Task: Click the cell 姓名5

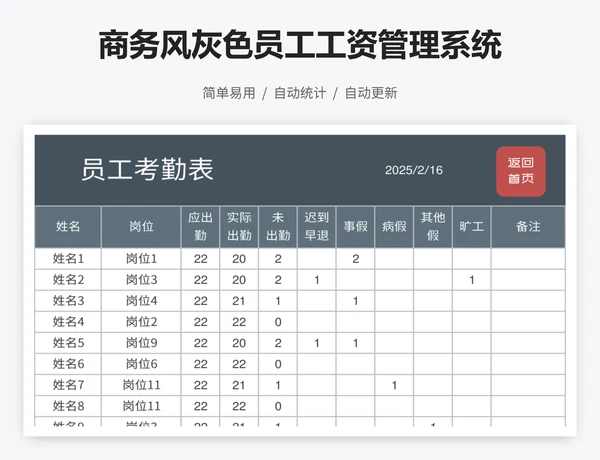Action: pos(68,343)
